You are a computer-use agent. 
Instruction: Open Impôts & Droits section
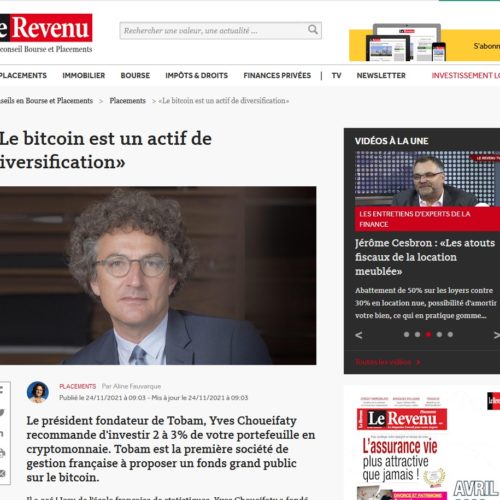click(197, 76)
